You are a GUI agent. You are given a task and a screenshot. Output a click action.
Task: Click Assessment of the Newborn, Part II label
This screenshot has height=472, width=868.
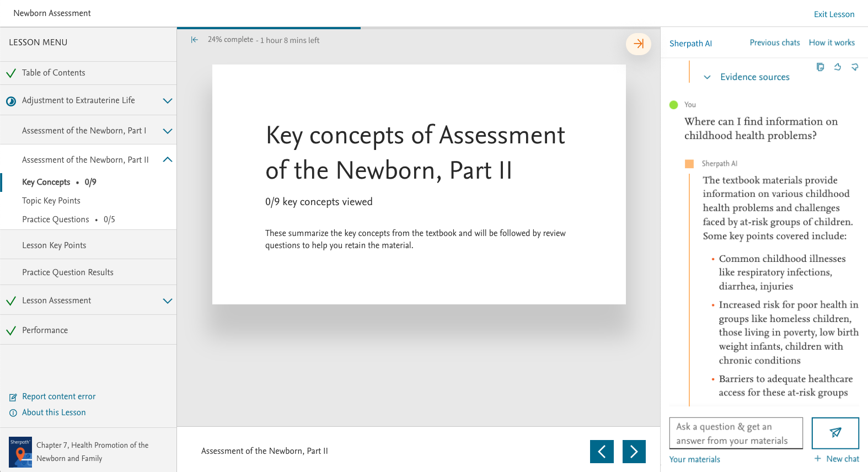coord(85,160)
